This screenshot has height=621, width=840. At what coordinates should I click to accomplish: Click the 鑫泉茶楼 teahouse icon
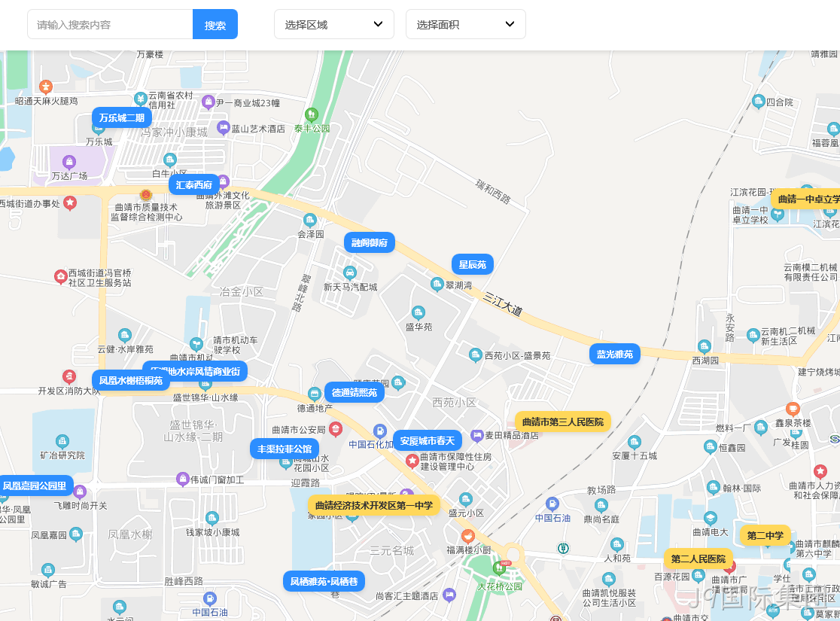(793, 410)
